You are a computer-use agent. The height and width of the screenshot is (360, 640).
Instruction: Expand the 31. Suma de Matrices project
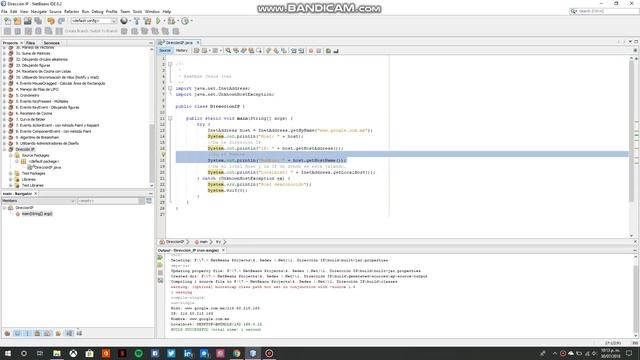click(x=4, y=53)
